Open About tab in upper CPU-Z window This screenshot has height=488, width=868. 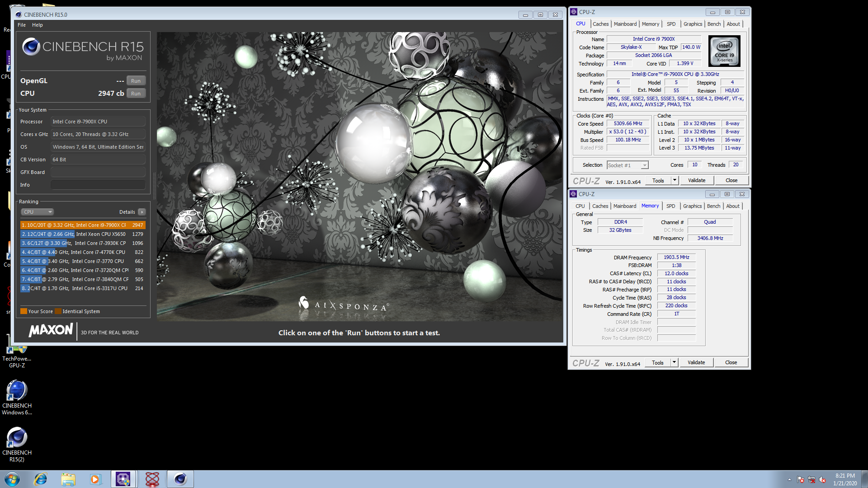coord(733,24)
